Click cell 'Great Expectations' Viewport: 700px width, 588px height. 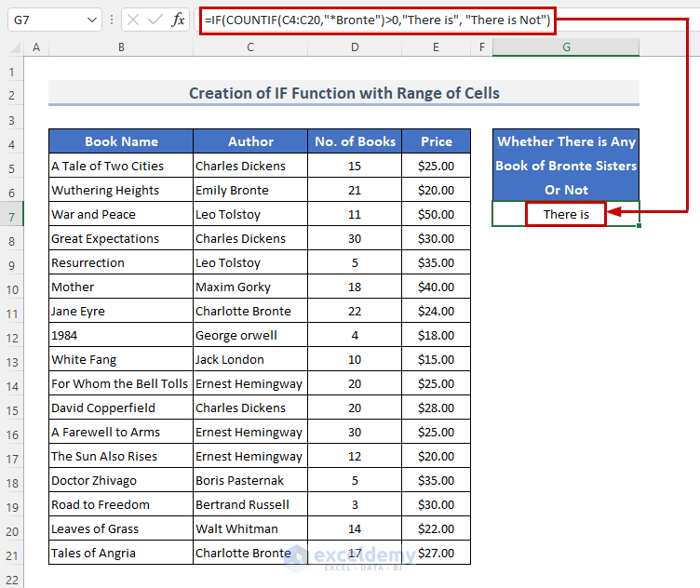point(121,239)
